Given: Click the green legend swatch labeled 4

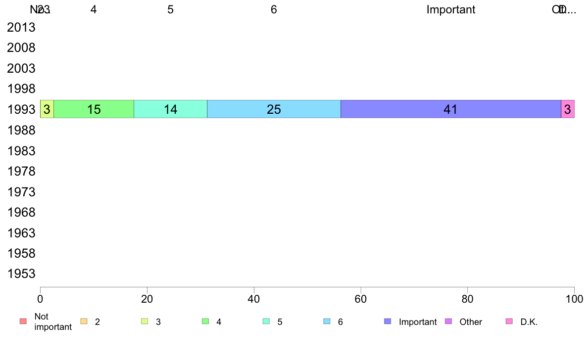Looking at the screenshot, I should (x=205, y=321).
